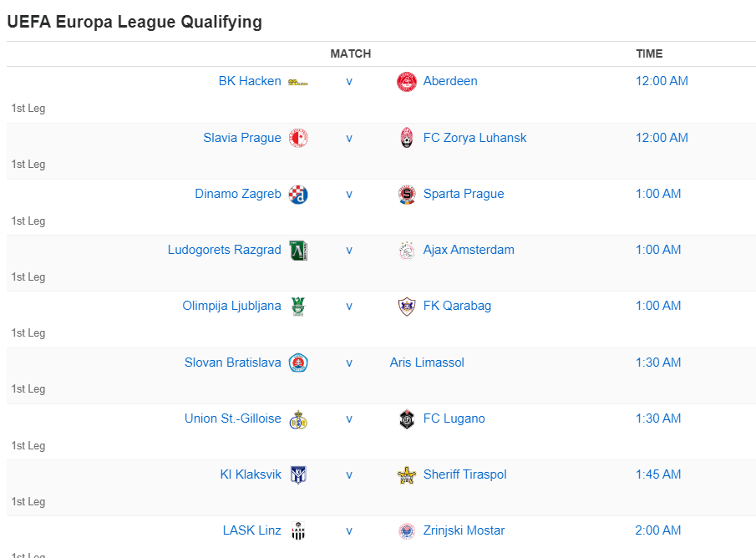Click the Aberdeen club logo

(x=407, y=81)
